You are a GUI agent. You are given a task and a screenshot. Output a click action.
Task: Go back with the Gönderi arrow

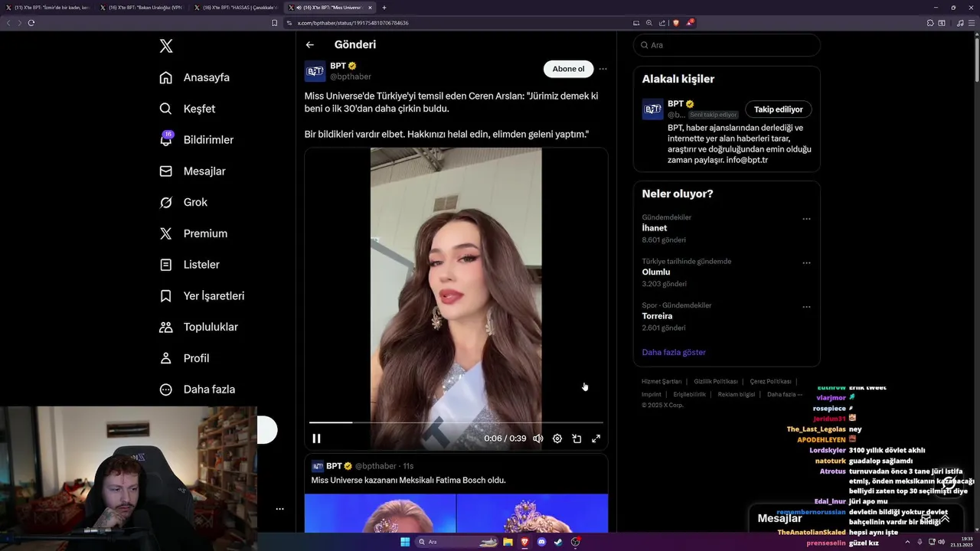(x=309, y=44)
